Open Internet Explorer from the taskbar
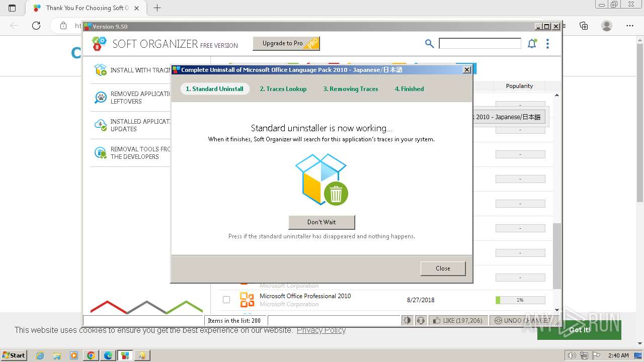 [x=40, y=355]
